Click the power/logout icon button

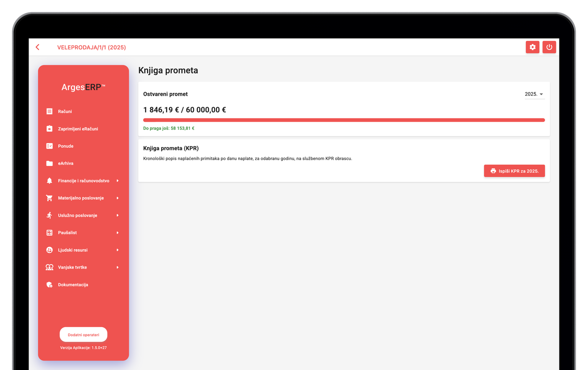[x=549, y=47]
